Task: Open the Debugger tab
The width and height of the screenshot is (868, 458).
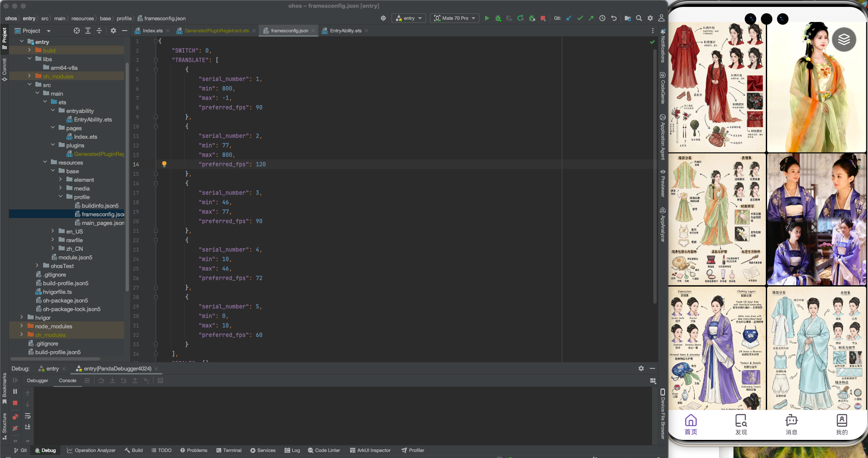Action: 38,380
